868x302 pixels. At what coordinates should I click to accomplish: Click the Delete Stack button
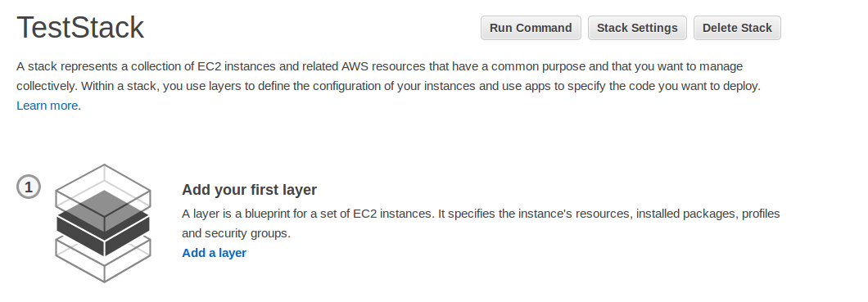tap(737, 28)
